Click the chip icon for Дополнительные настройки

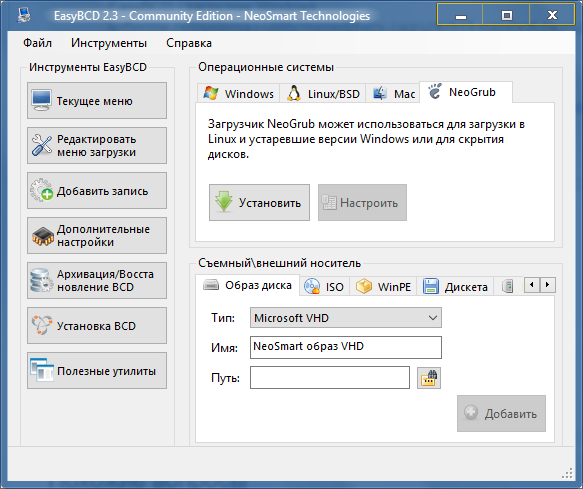[x=43, y=236]
